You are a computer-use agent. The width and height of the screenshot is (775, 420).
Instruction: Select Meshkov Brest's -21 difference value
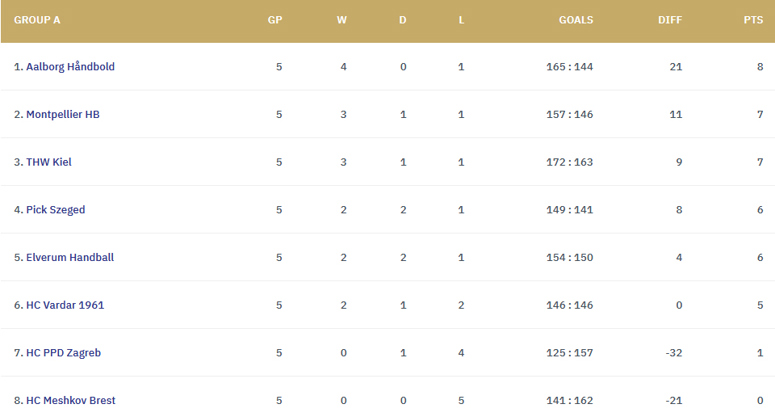point(674,401)
